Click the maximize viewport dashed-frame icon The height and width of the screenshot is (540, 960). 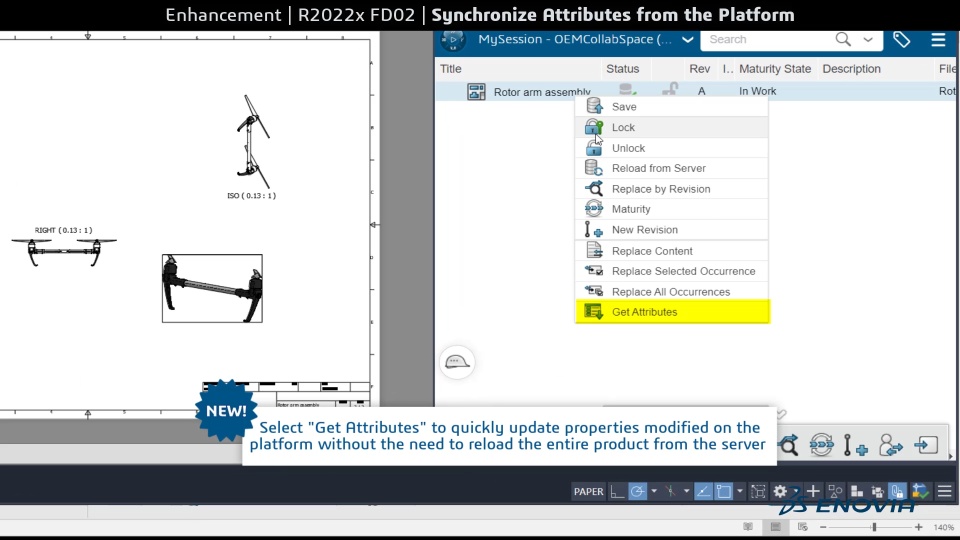click(758, 492)
